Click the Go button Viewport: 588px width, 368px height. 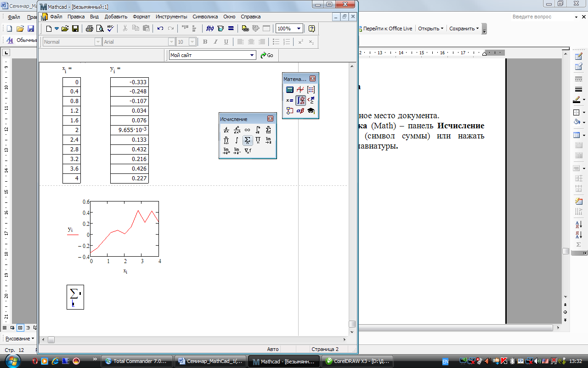(x=267, y=55)
